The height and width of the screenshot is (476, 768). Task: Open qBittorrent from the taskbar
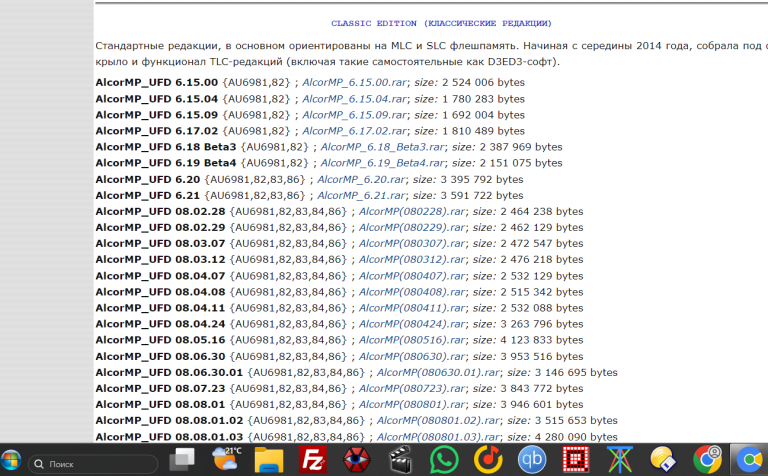pyautogui.click(x=532, y=460)
